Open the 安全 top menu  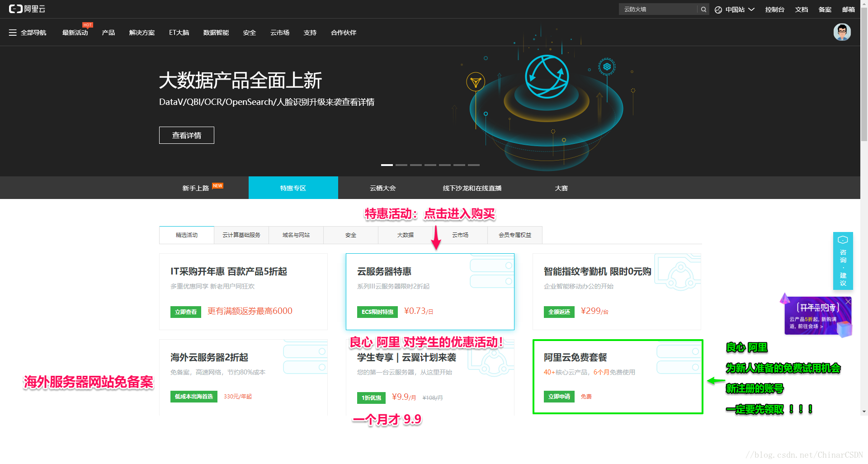(x=250, y=33)
